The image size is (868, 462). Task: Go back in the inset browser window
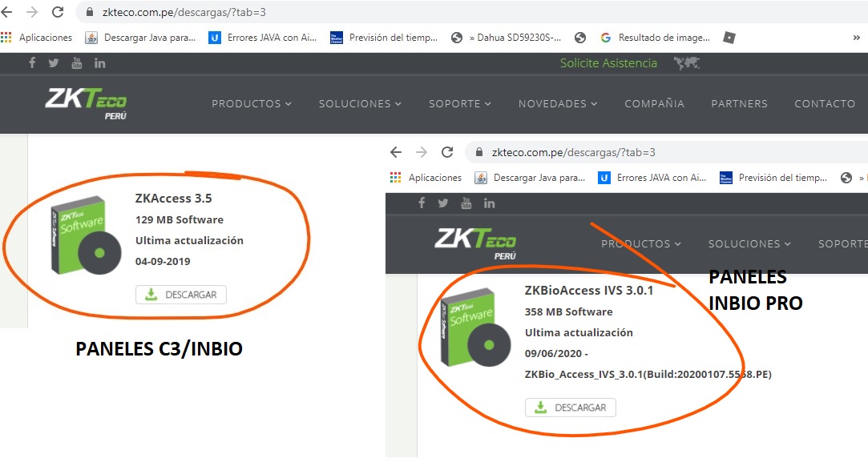pyautogui.click(x=395, y=152)
